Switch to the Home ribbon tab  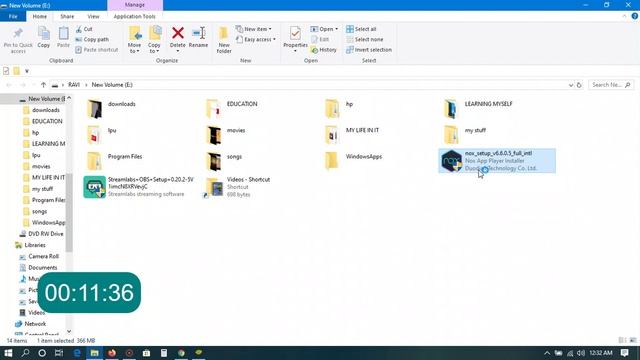pos(40,16)
